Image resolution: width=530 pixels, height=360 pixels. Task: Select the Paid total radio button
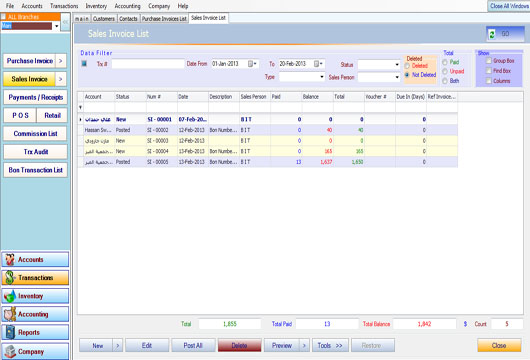(x=445, y=62)
